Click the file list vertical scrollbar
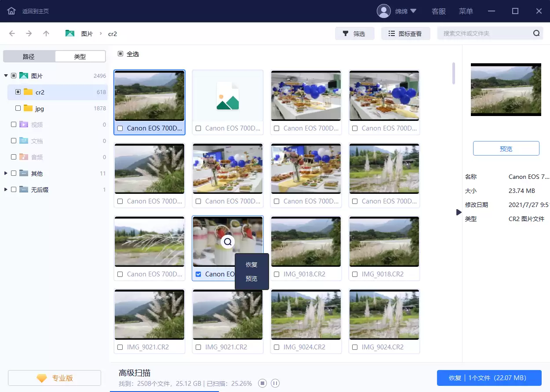The height and width of the screenshot is (392, 550). coord(454,73)
